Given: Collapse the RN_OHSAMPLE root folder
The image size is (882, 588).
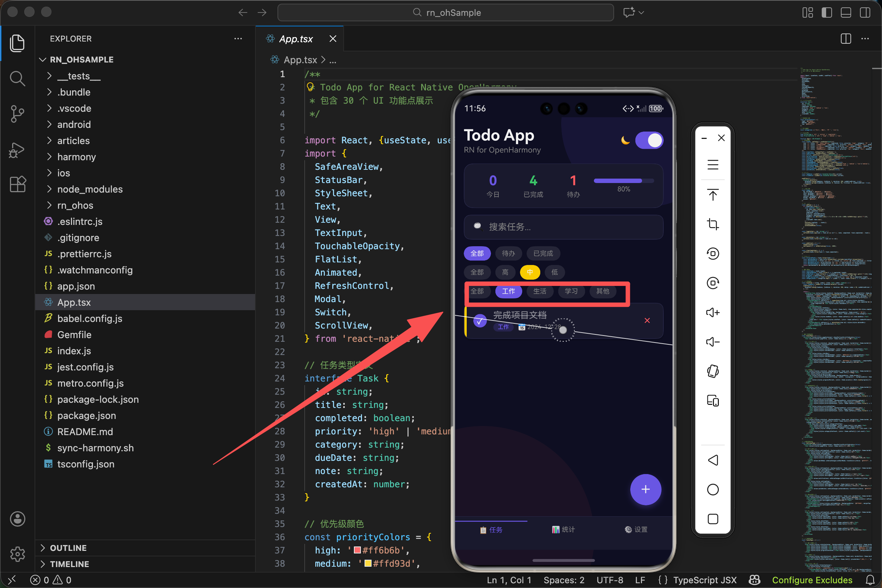Looking at the screenshot, I should point(81,60).
